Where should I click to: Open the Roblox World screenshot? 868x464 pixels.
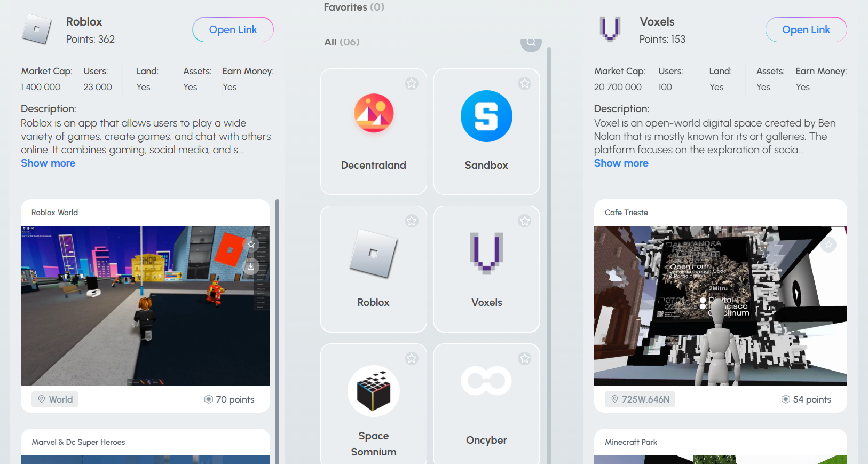point(145,306)
